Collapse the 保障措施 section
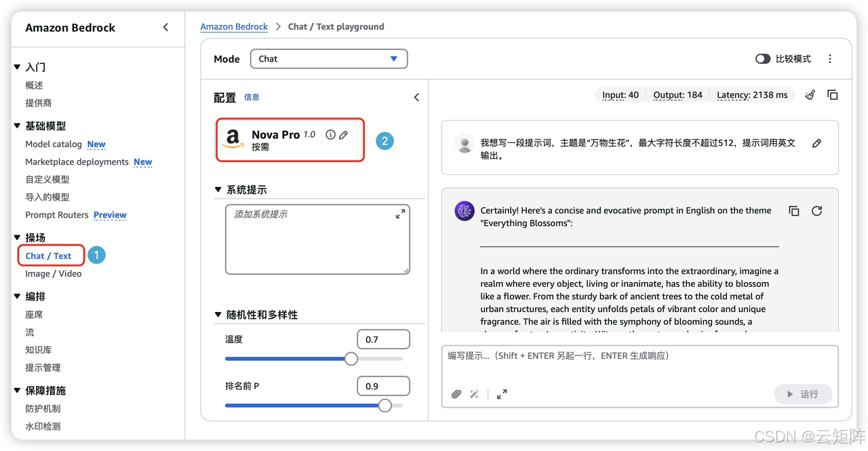The height and width of the screenshot is (451, 868). point(17,391)
